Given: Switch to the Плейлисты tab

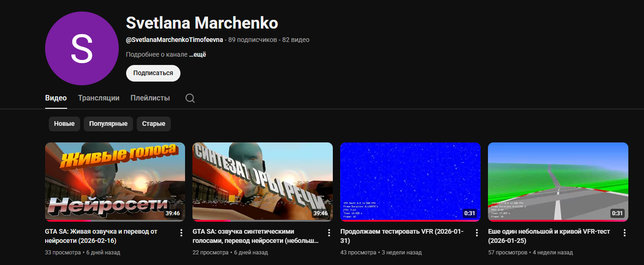Looking at the screenshot, I should click(150, 98).
